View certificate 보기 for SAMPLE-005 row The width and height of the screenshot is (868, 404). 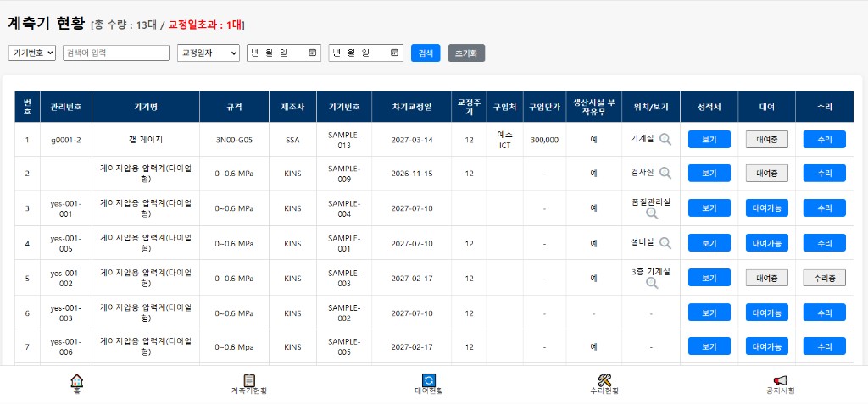coord(709,346)
